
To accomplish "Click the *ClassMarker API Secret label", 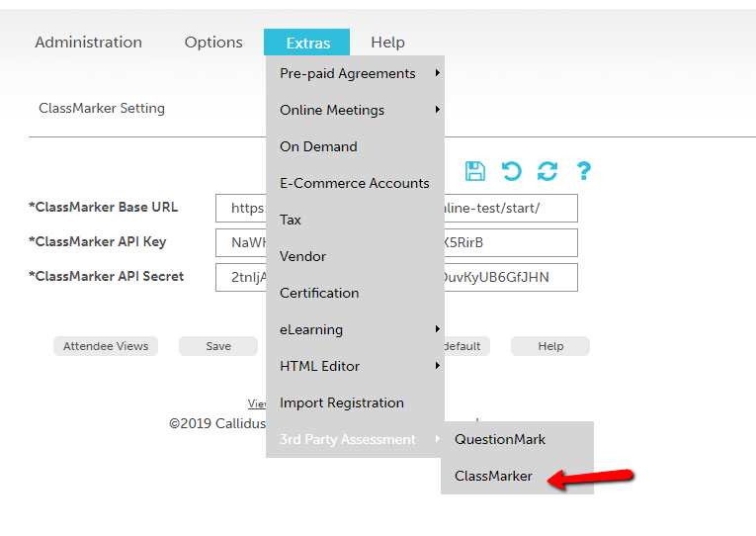I will tap(106, 277).
